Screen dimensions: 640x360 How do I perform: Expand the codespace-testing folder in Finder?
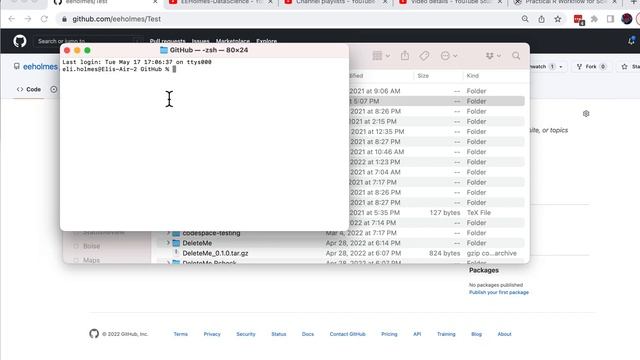(168, 233)
